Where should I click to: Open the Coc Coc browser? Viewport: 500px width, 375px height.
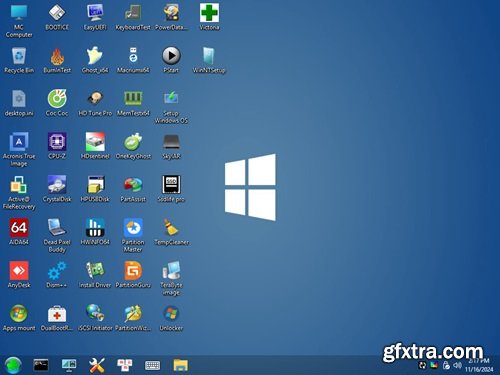pos(57,103)
